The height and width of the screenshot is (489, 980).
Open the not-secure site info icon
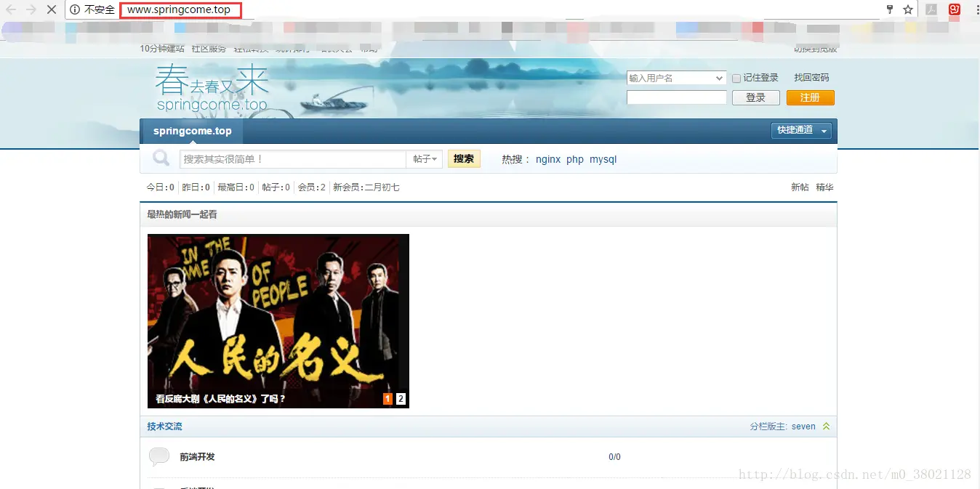pos(75,10)
